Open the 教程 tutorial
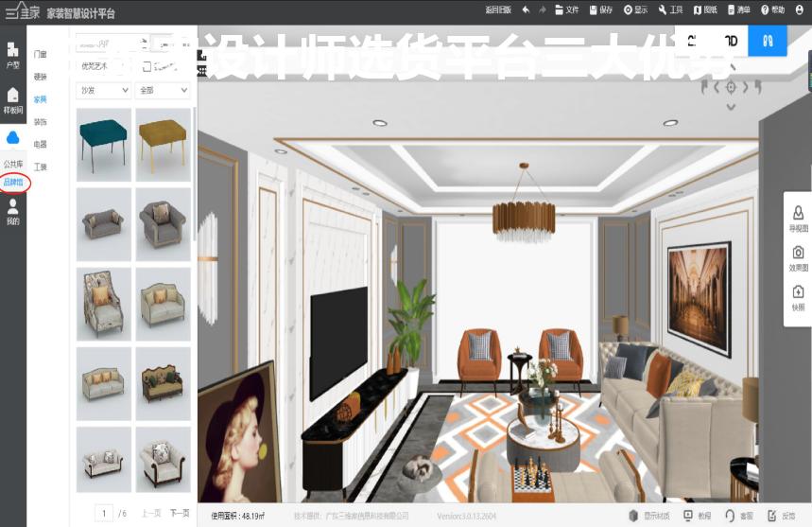 pos(698,516)
